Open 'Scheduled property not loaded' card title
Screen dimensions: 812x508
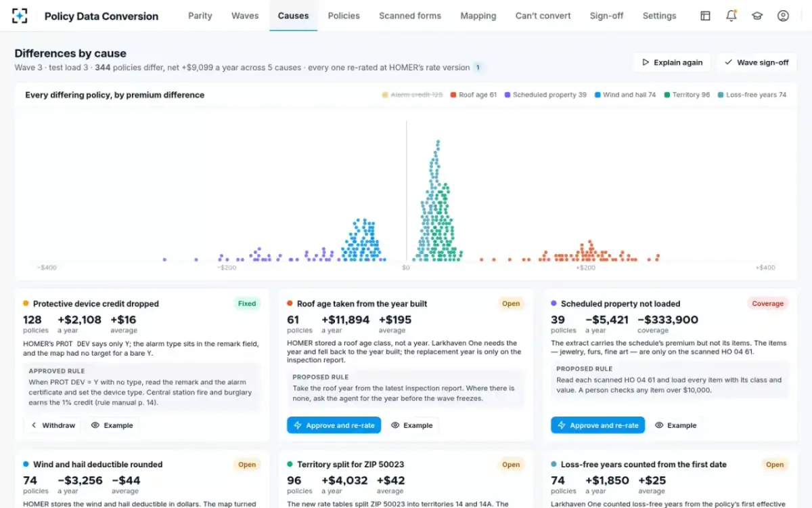coord(621,304)
